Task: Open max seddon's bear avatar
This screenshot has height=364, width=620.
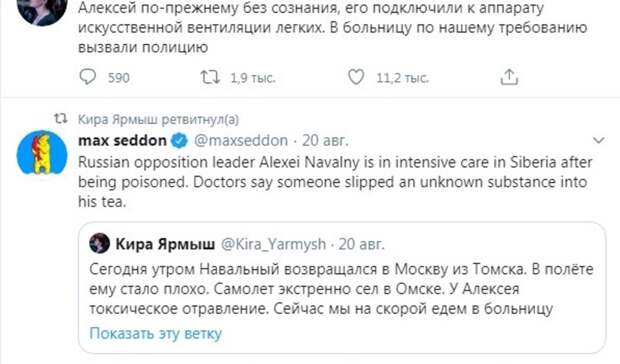Action: click(42, 153)
